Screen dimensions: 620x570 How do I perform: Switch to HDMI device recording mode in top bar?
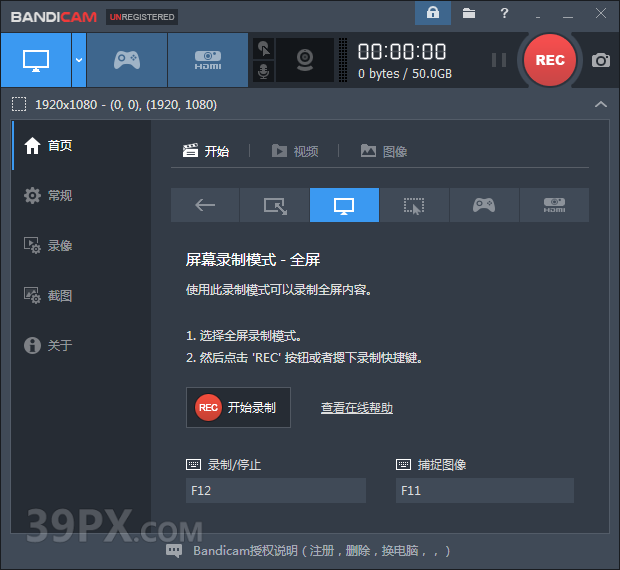(x=208, y=60)
